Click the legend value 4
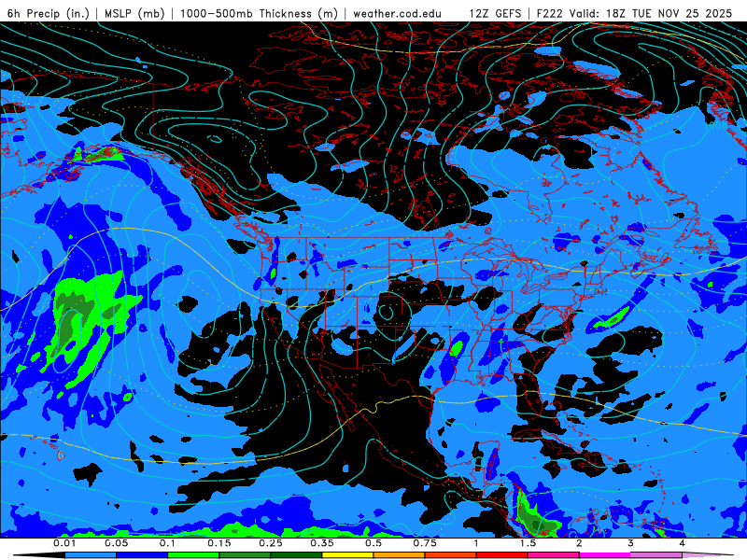747x560 pixels. (x=682, y=543)
